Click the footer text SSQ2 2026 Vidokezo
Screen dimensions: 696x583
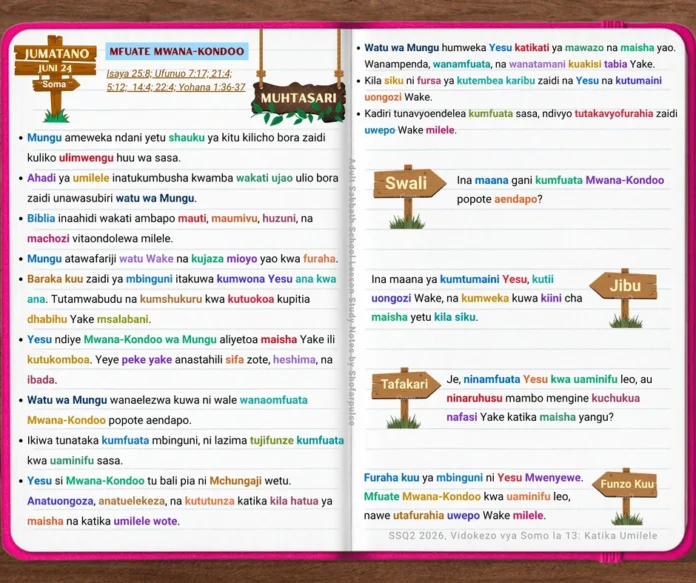click(522, 535)
